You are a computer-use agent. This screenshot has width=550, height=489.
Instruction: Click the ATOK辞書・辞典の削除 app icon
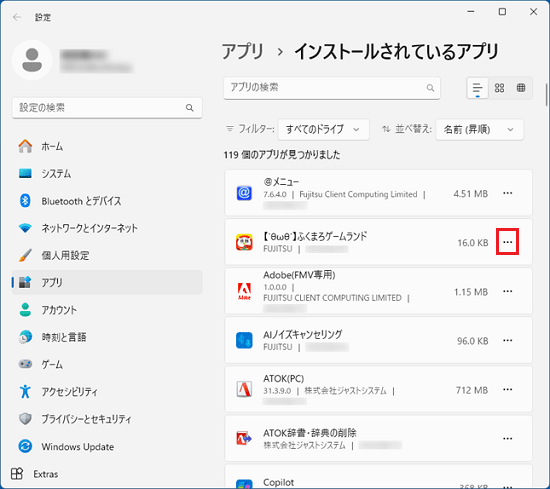tap(244, 438)
